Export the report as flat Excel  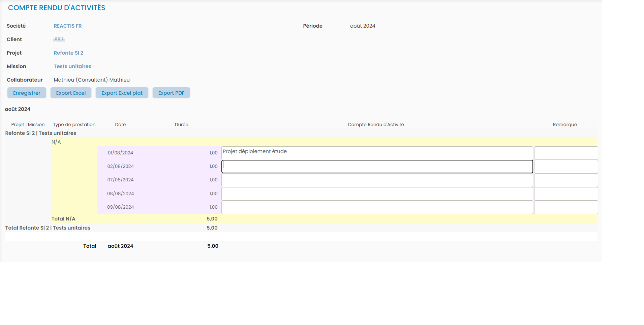(122, 93)
